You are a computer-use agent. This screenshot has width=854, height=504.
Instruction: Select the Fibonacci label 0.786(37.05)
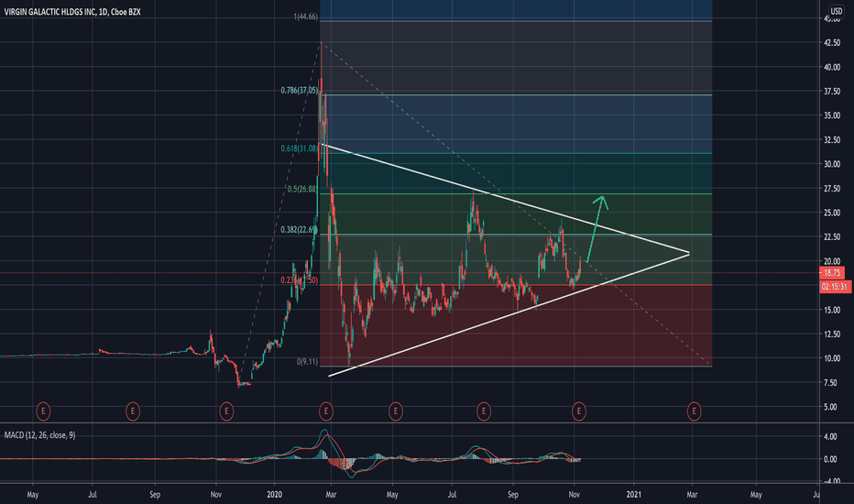click(x=299, y=91)
